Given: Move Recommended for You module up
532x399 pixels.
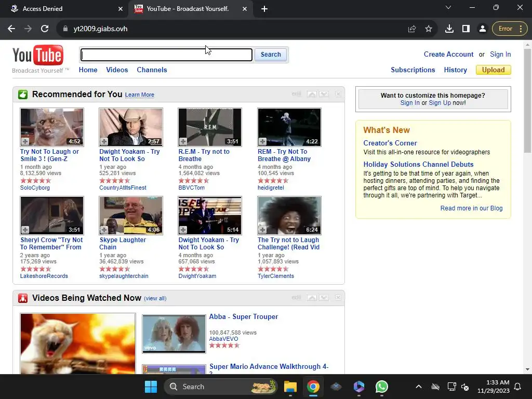Looking at the screenshot, I should [x=312, y=94].
